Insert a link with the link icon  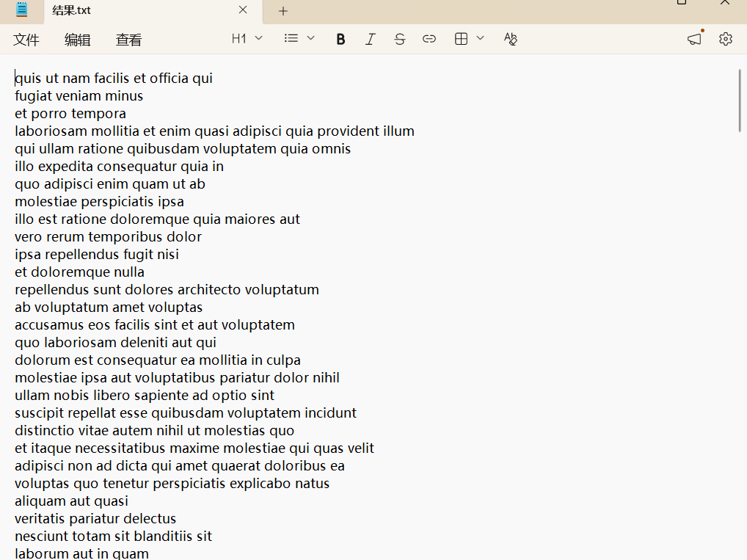pos(429,39)
